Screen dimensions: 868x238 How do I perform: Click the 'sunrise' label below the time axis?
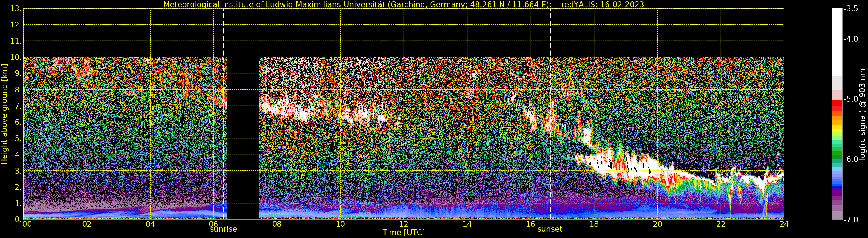223,229
